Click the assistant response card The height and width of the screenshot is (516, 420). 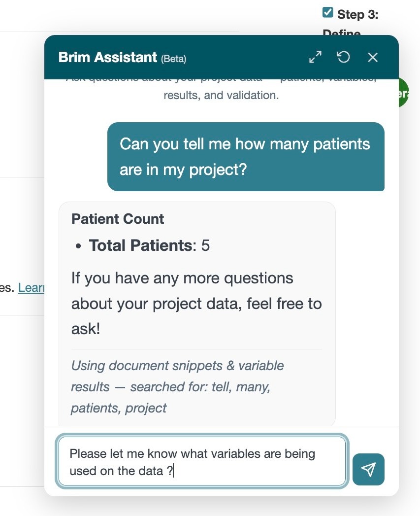(197, 314)
